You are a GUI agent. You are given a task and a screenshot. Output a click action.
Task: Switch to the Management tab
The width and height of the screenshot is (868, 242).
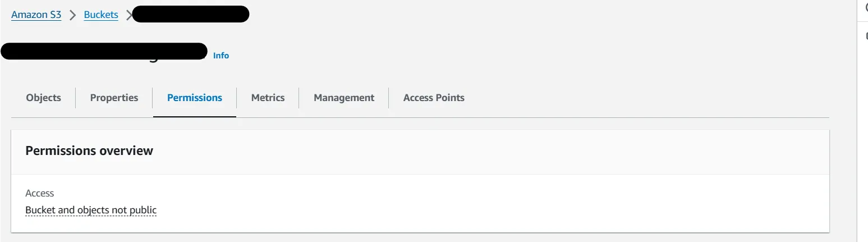(344, 98)
